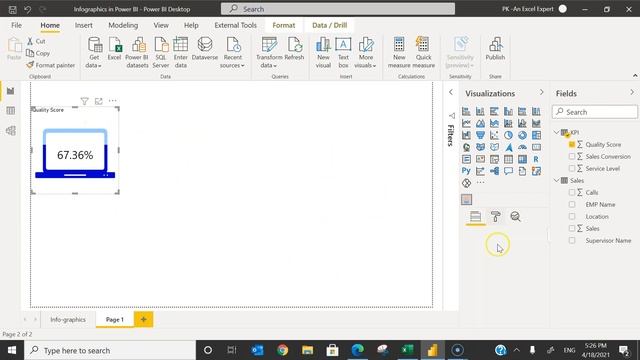Open Excel from the Windows taskbar
The image size is (640, 360).
407,350
